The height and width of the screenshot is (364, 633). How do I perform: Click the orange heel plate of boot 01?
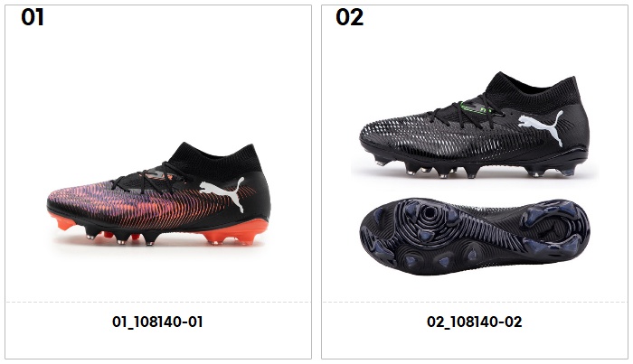[235, 232]
